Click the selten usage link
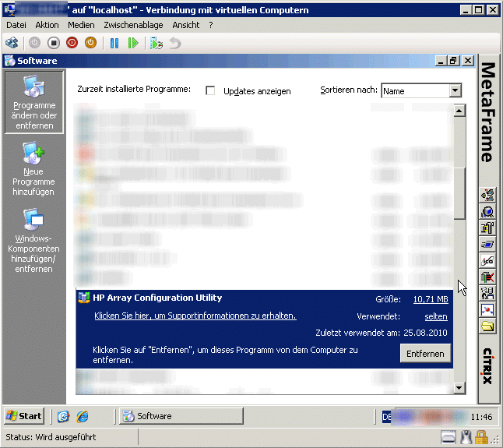Image resolution: width=503 pixels, height=448 pixels. 435,316
